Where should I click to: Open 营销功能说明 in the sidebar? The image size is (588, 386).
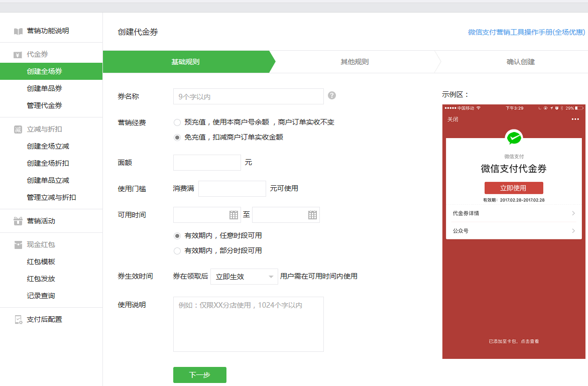click(48, 31)
